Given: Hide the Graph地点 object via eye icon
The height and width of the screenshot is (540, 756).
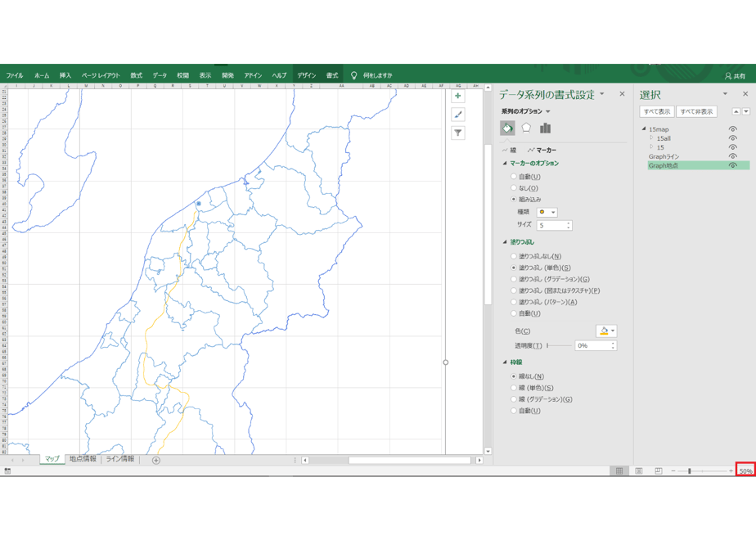Looking at the screenshot, I should 733,165.
